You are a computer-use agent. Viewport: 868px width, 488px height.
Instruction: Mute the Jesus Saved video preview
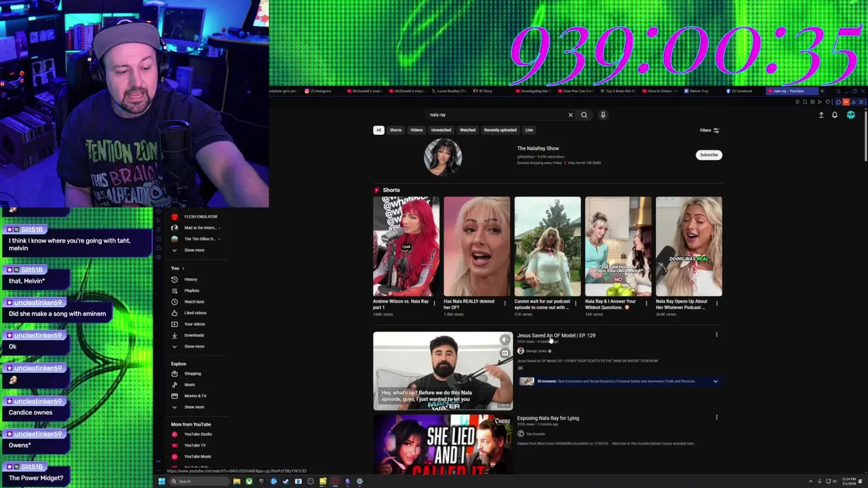click(505, 340)
